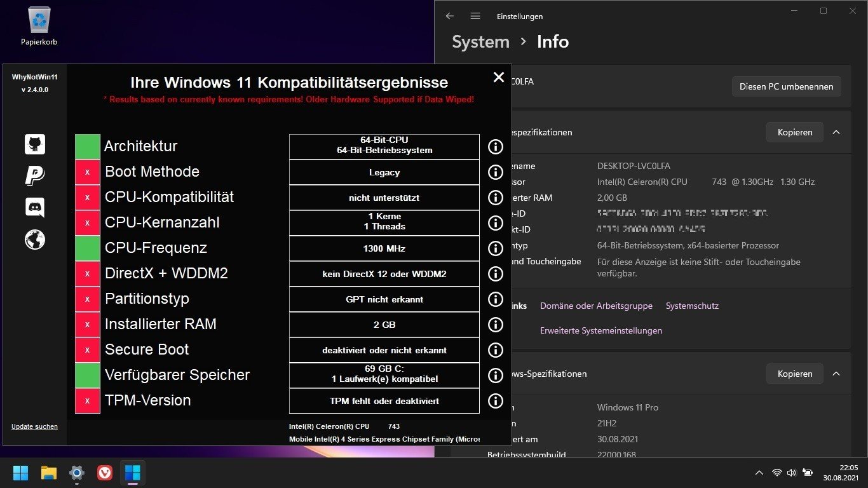Collapse the Windows-Spezifikationen section
The width and height of the screenshot is (868, 488).
(x=836, y=374)
